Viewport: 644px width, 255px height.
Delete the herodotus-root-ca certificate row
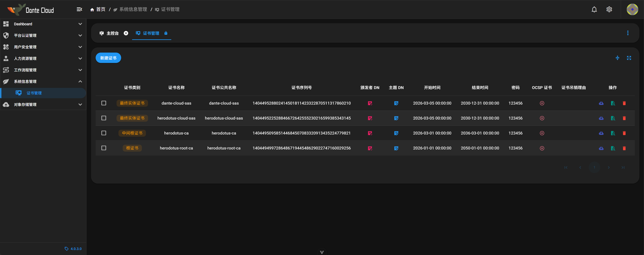624,148
